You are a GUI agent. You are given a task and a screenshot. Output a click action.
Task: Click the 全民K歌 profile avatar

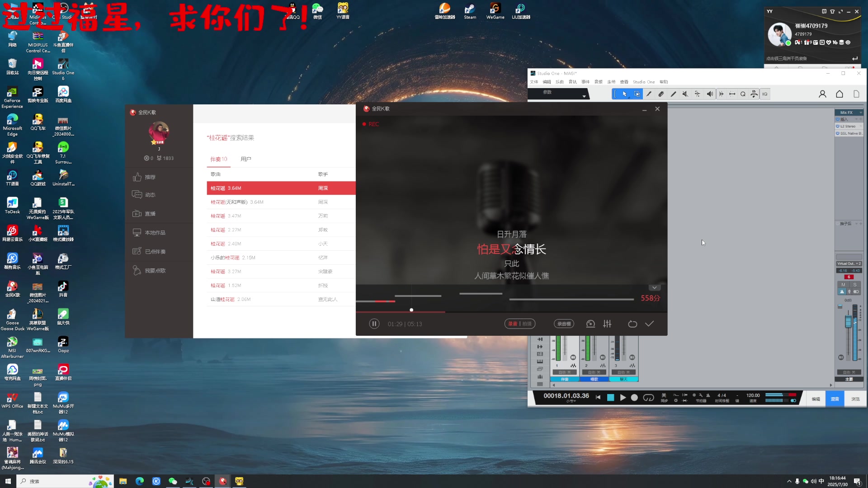click(159, 132)
